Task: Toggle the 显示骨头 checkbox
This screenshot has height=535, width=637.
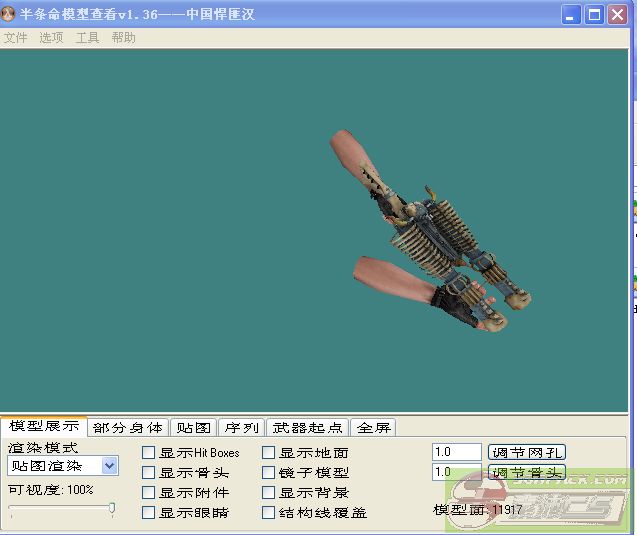Action: click(x=149, y=473)
